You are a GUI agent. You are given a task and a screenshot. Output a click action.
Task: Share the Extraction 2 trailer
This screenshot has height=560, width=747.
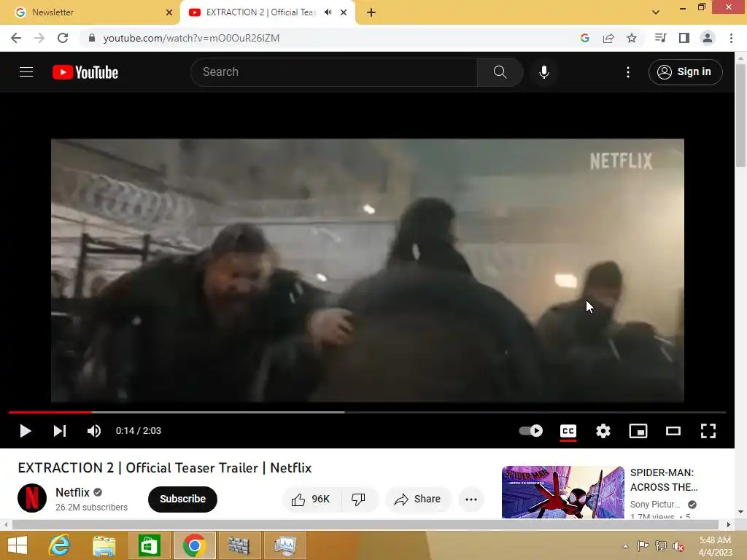pyautogui.click(x=417, y=499)
